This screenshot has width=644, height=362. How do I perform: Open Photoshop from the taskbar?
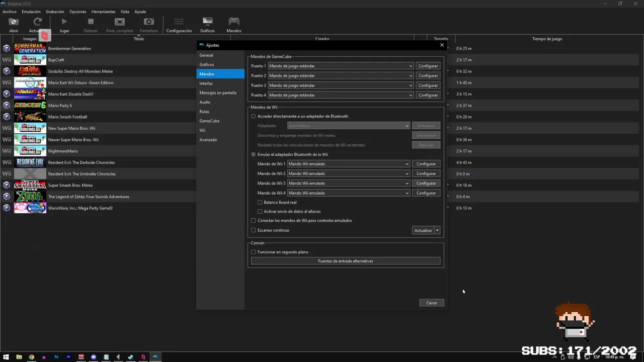(x=56, y=357)
